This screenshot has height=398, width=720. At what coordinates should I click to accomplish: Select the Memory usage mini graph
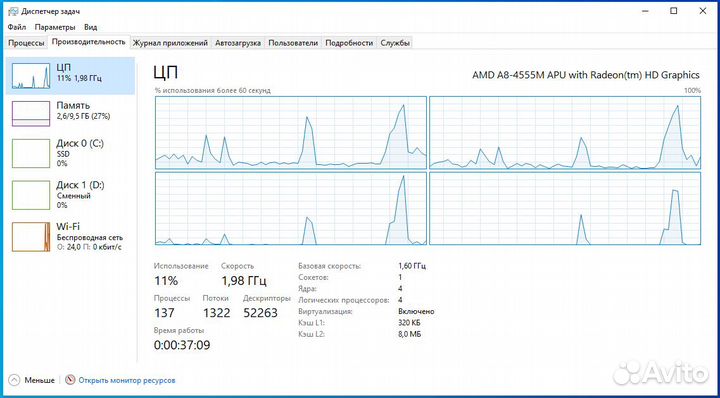coord(31,114)
